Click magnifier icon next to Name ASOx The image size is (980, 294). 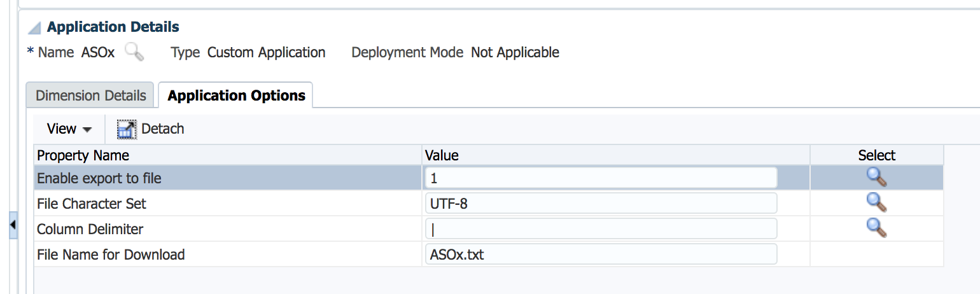(134, 52)
